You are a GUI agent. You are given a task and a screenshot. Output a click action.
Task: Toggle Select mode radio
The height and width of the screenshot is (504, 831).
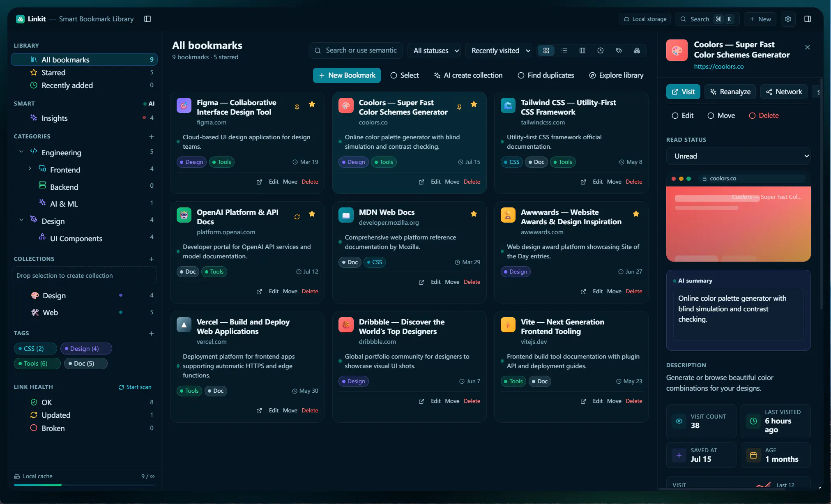click(x=405, y=75)
